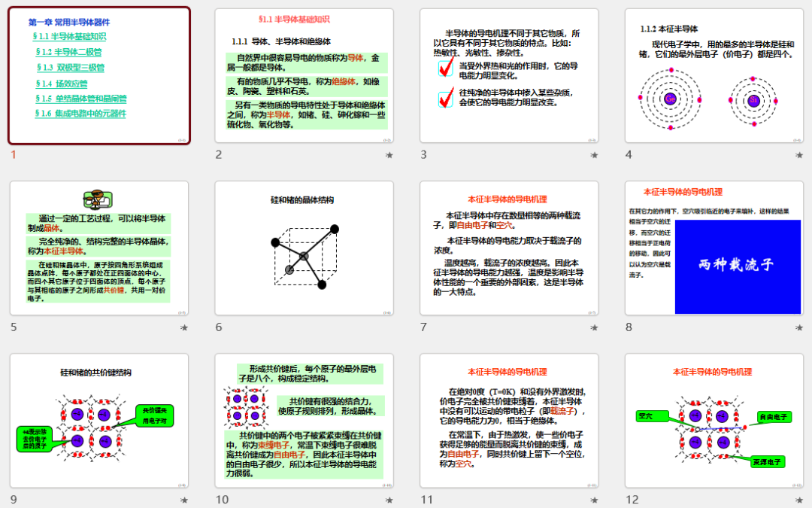Click slide number 8 label
This screenshot has width=812, height=508.
(x=629, y=327)
